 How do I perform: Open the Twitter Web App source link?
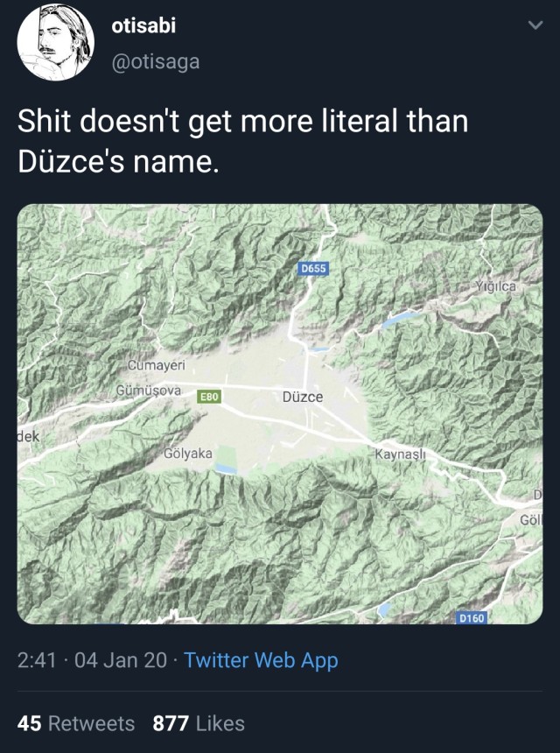(x=261, y=660)
